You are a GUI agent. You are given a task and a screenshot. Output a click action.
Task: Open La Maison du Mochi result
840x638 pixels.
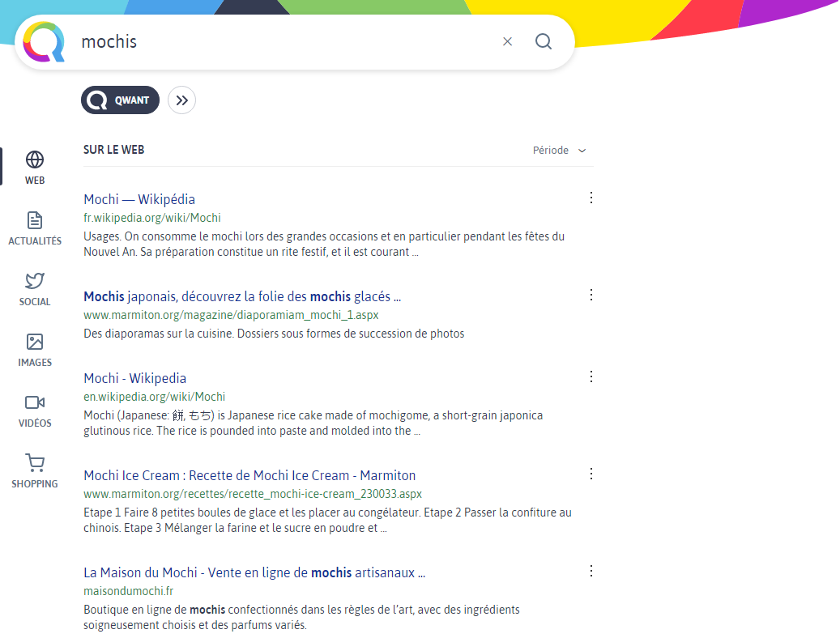(254, 572)
